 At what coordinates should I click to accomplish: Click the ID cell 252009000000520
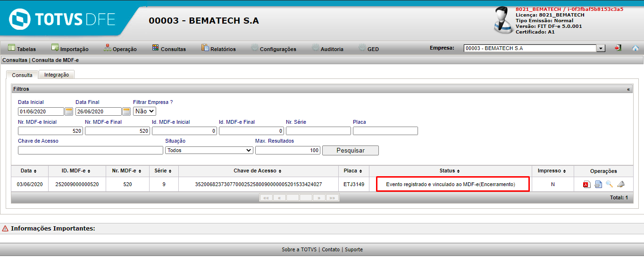77,184
